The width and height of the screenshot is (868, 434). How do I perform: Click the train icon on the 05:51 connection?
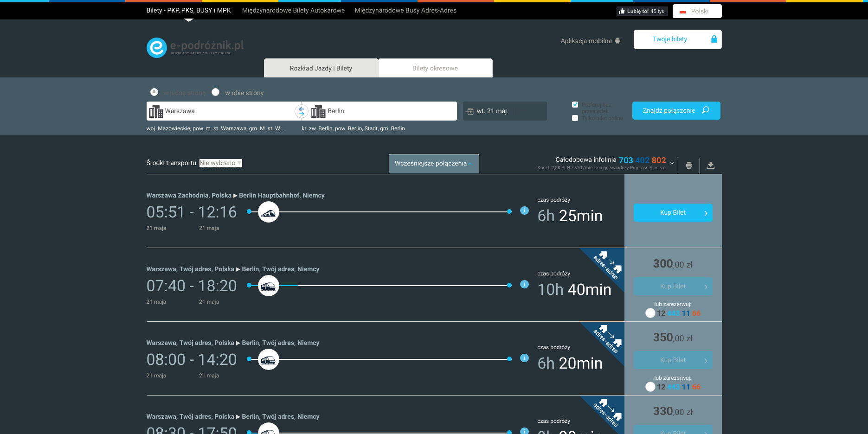(269, 212)
